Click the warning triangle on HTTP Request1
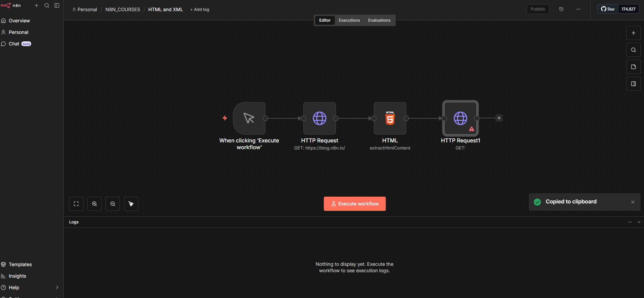This screenshot has height=298, width=644. 472,129
